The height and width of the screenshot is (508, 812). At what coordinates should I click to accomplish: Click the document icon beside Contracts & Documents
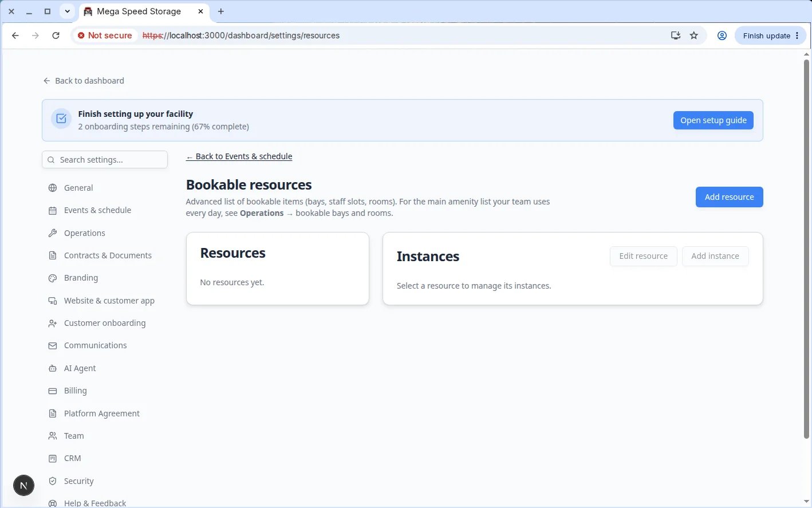point(53,255)
